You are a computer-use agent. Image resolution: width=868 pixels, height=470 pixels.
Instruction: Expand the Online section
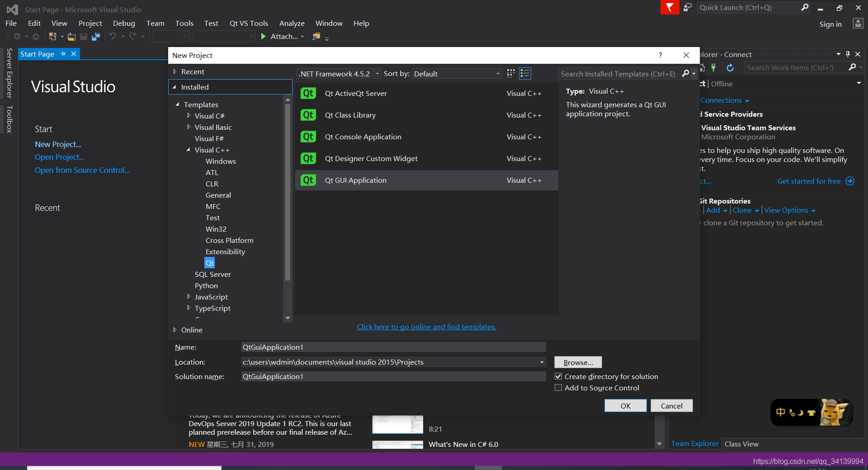point(175,330)
